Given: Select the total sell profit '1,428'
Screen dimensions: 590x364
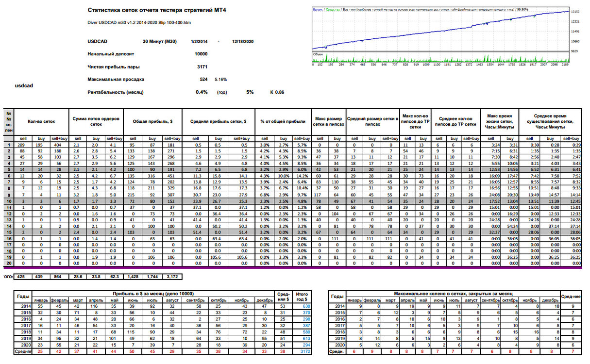Looking at the screenshot, I should (133, 276).
